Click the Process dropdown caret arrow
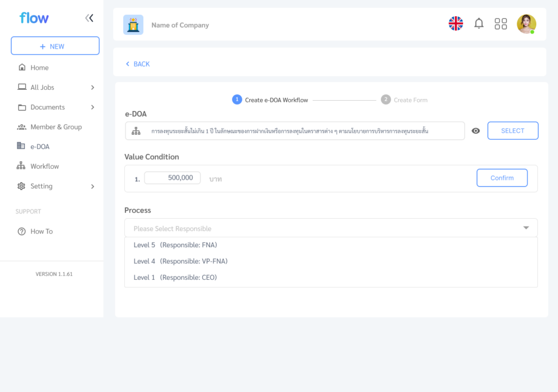 coord(526,228)
